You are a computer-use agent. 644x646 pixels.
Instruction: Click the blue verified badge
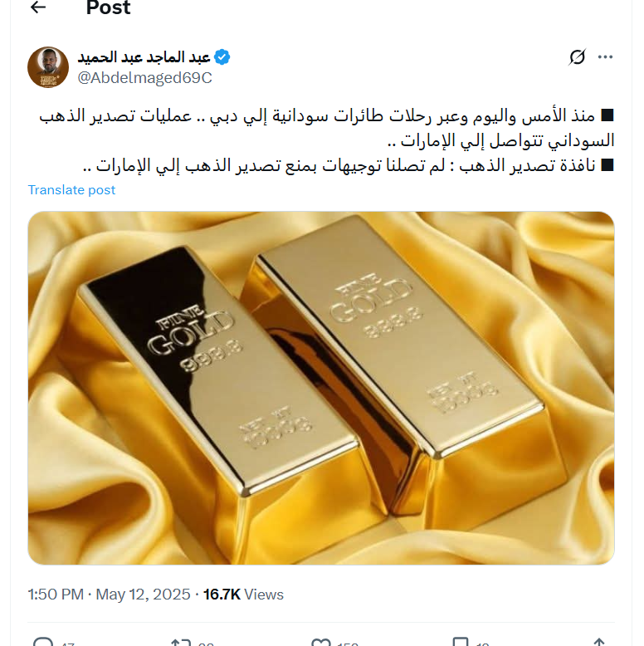(222, 56)
